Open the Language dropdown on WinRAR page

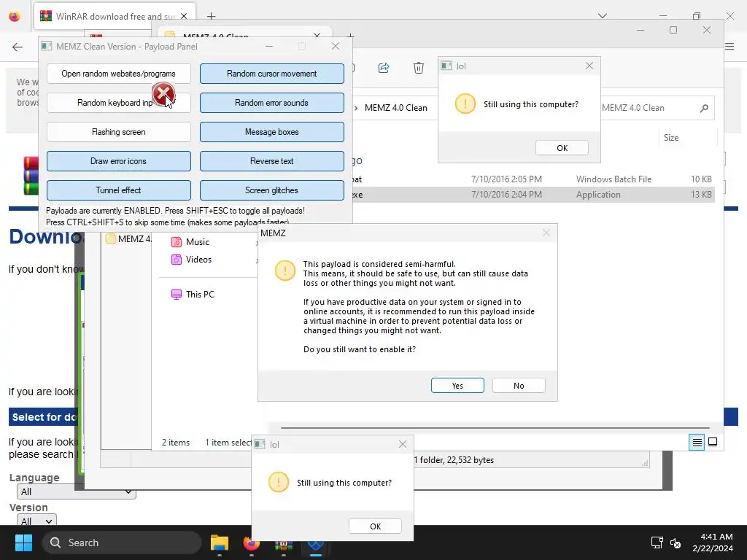coord(76,491)
